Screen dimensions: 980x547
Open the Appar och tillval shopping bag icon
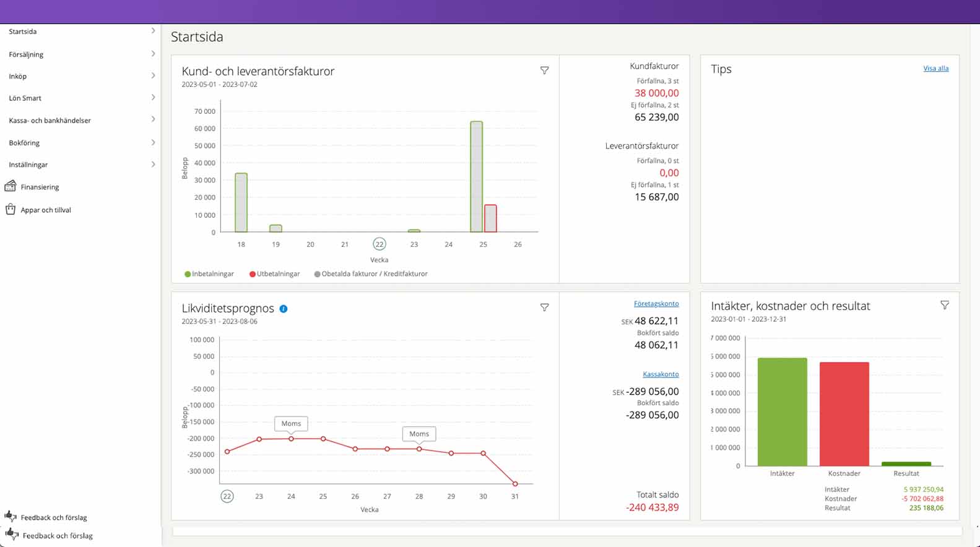11,209
